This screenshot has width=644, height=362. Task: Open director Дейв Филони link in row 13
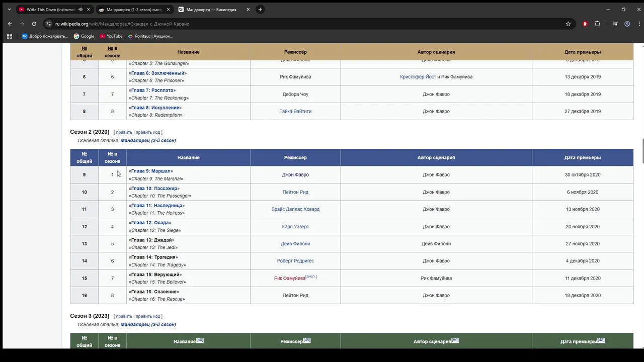point(295,244)
